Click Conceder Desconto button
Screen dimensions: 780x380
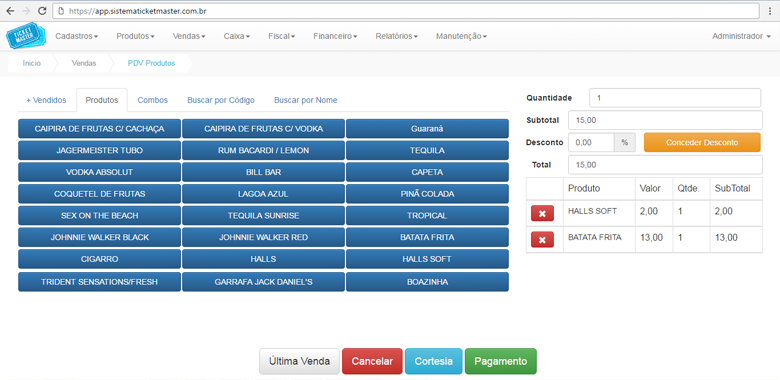click(x=702, y=142)
